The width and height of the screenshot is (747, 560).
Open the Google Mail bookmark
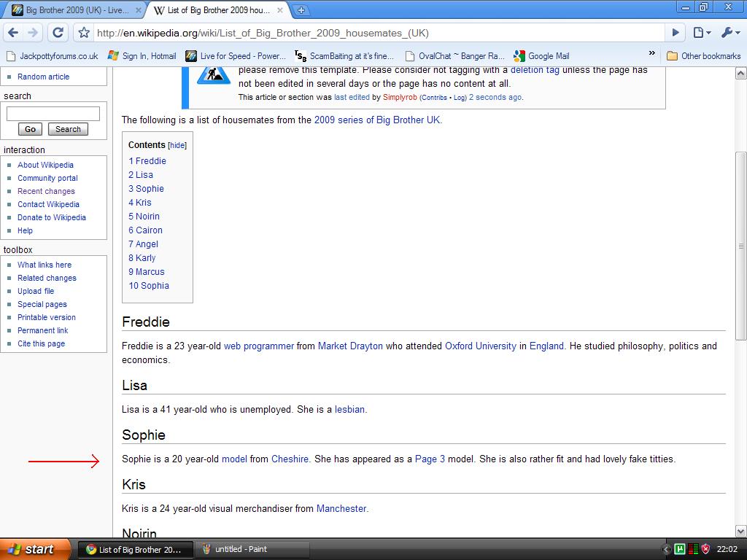click(x=542, y=56)
